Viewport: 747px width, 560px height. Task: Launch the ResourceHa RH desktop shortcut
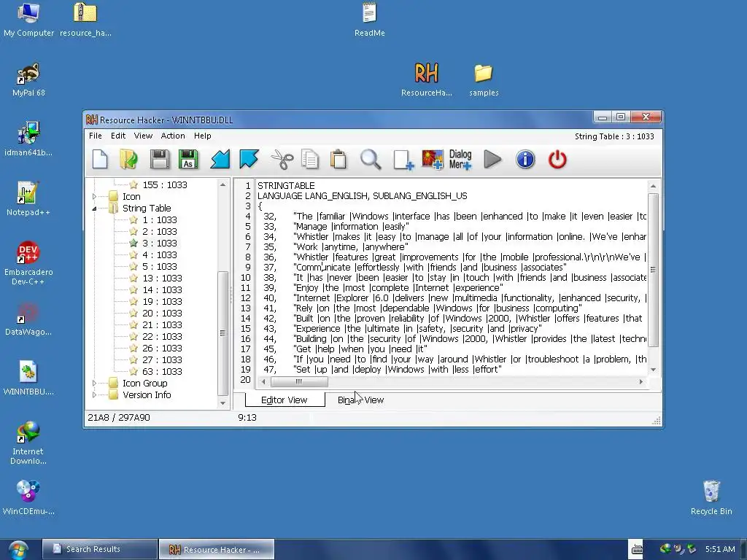(x=426, y=79)
